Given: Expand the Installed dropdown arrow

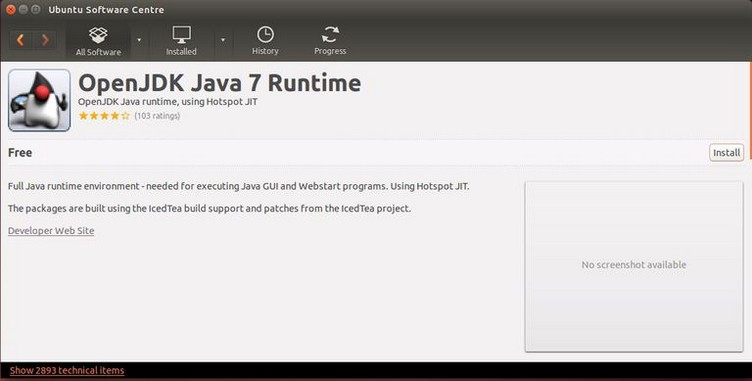Looking at the screenshot, I should pos(223,40).
